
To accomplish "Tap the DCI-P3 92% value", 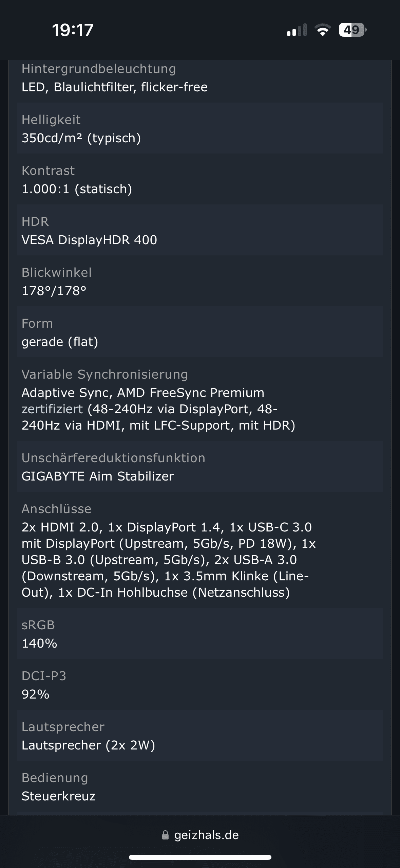I will point(35,694).
